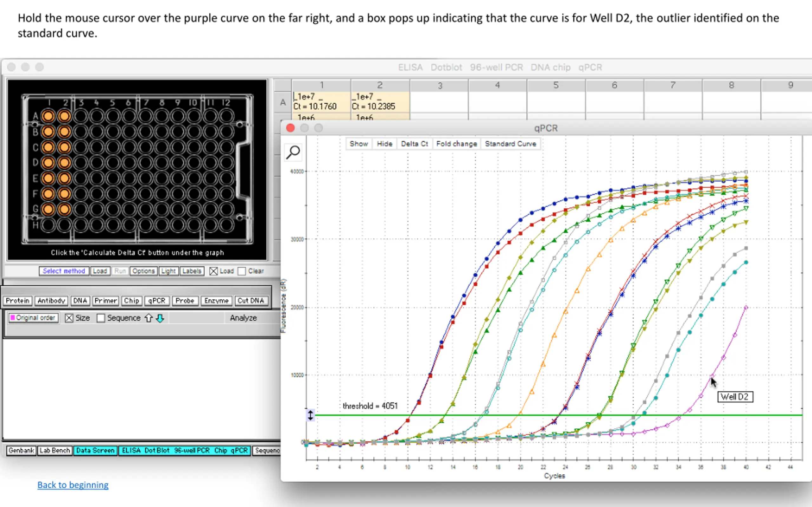This screenshot has height=507, width=812.
Task: Toggle the Size checkbox
Action: [x=69, y=318]
